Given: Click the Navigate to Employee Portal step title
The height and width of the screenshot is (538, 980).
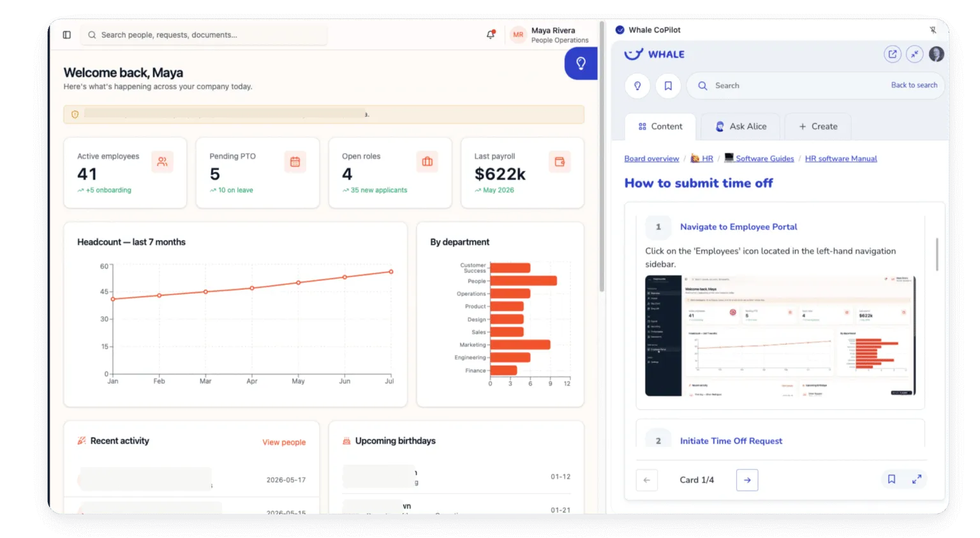Looking at the screenshot, I should (x=738, y=227).
